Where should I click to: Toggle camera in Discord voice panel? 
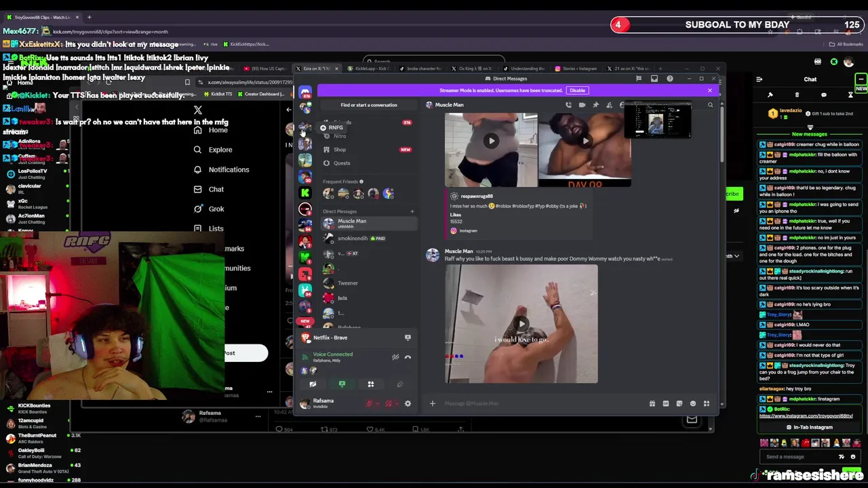[313, 384]
